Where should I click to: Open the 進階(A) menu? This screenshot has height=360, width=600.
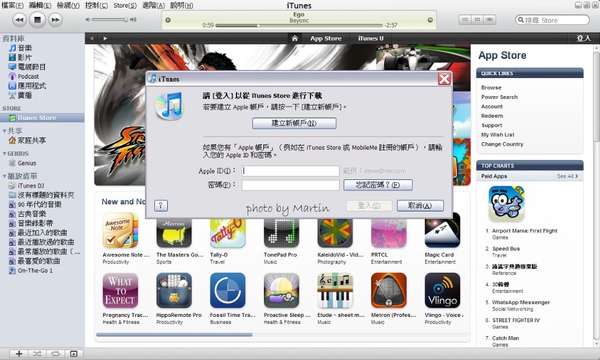(153, 5)
